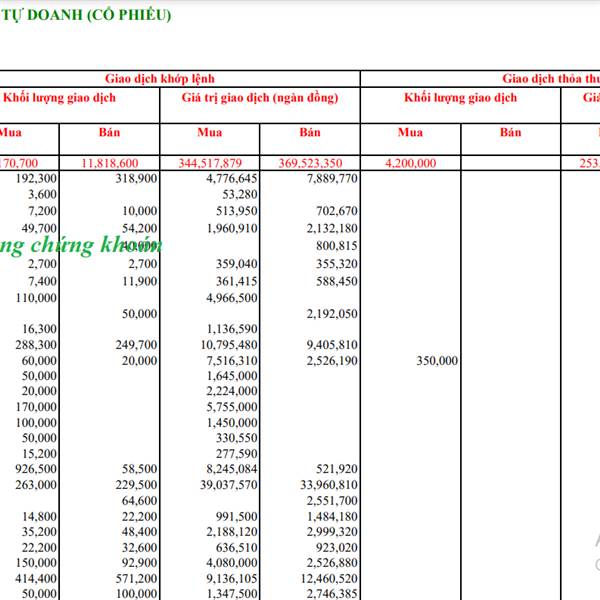Select cell value 229,500
The image size is (600, 600).
tap(136, 485)
